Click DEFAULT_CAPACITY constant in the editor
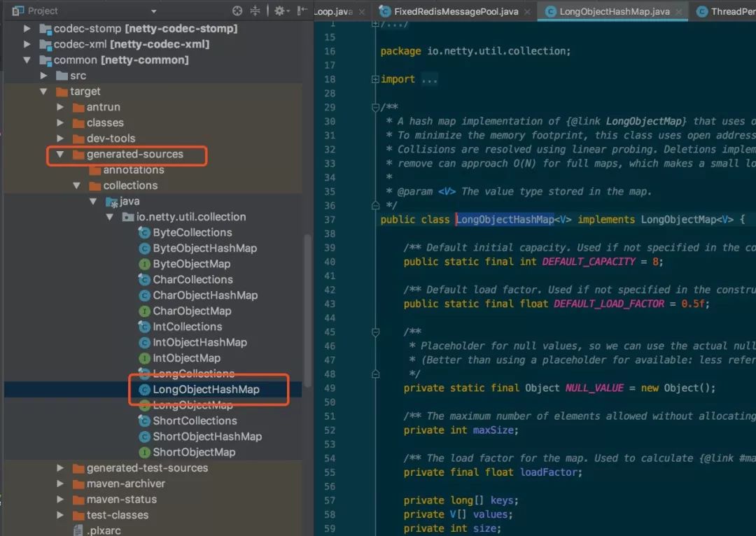This screenshot has width=756, height=536. (x=589, y=262)
